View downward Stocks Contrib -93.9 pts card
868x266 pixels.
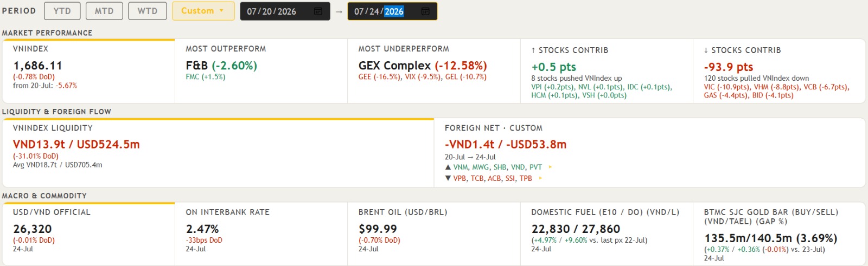coord(779,71)
